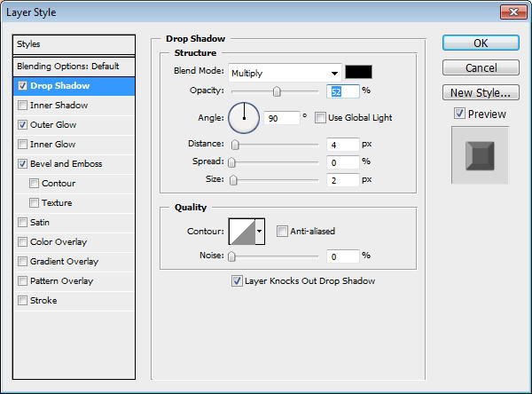Screen dimensions: 532x394
Task: Open the Blend Mode Multiply dropdown
Action: click(285, 73)
